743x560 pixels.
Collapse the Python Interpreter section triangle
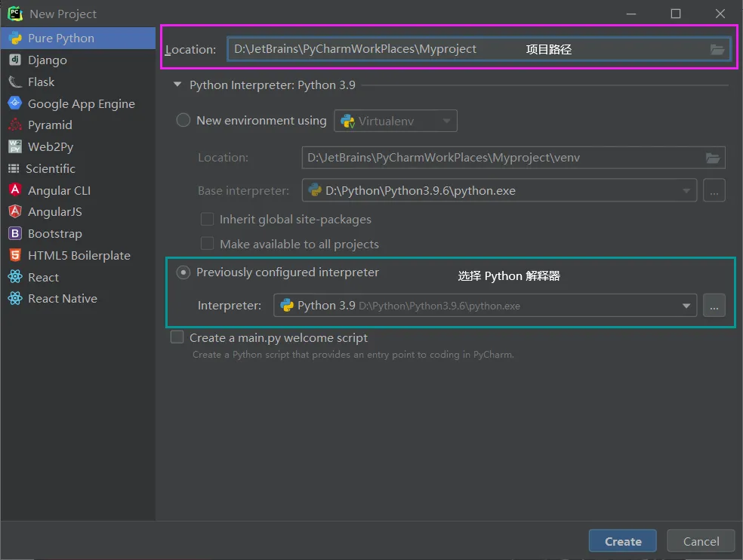pyautogui.click(x=177, y=85)
